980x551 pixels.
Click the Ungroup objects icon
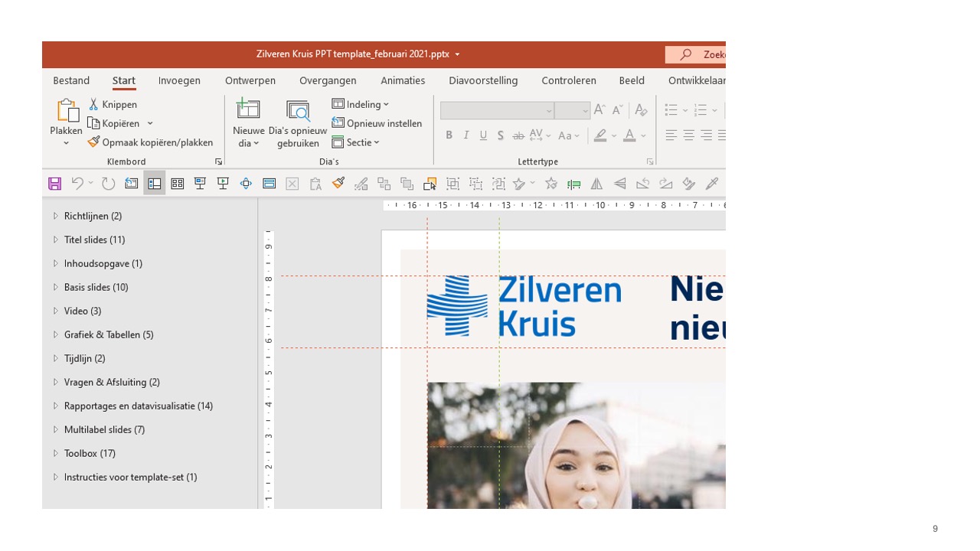click(475, 184)
